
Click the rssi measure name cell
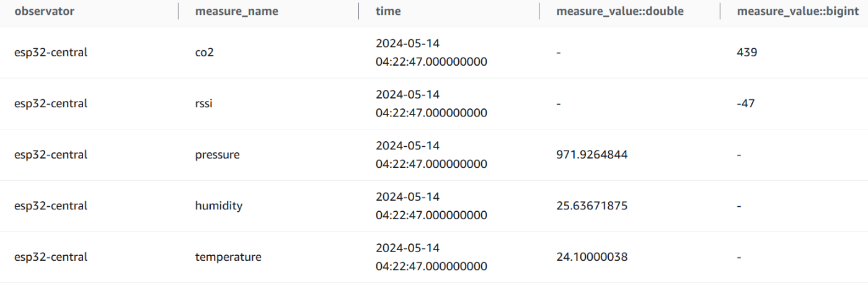click(x=203, y=103)
